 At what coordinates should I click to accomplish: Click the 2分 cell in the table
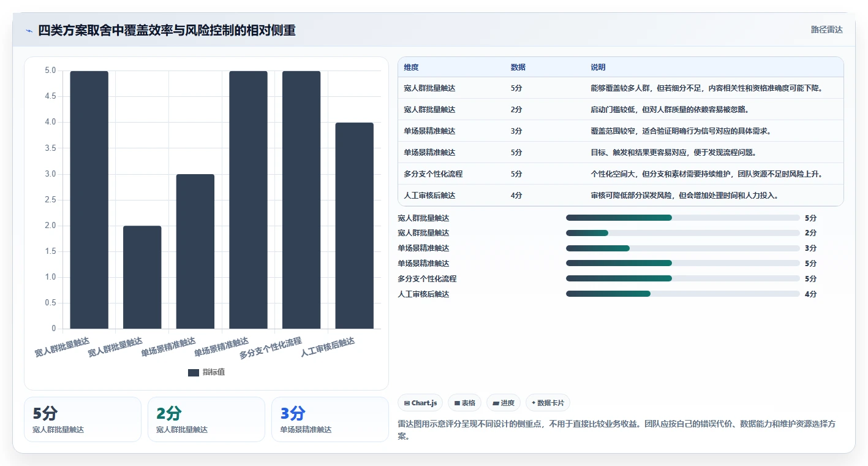(x=516, y=110)
